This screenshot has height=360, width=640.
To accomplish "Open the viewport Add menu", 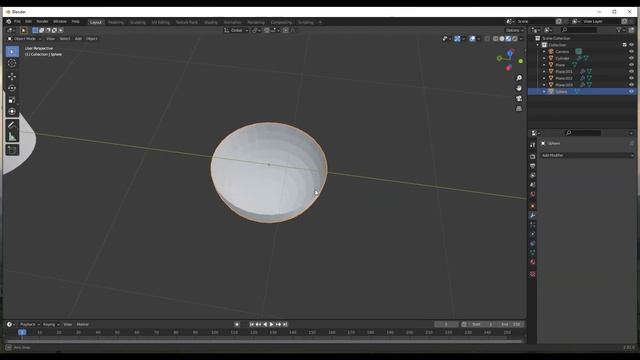I will coord(78,39).
